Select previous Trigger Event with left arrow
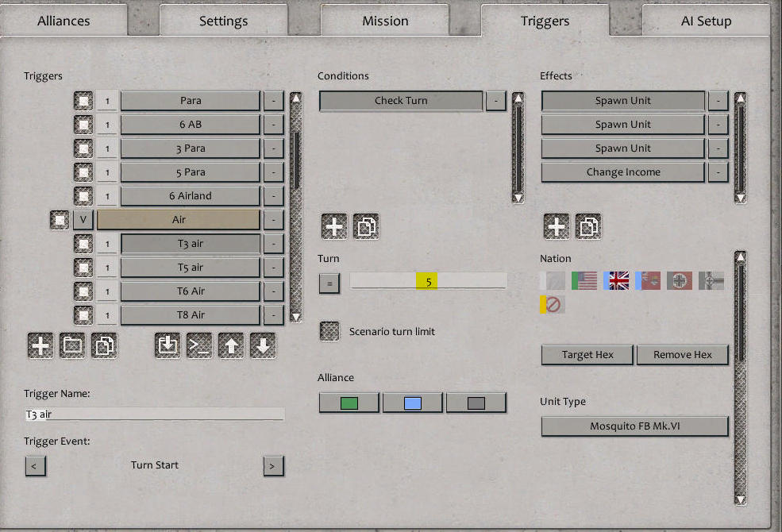The width and height of the screenshot is (782, 532). point(36,465)
